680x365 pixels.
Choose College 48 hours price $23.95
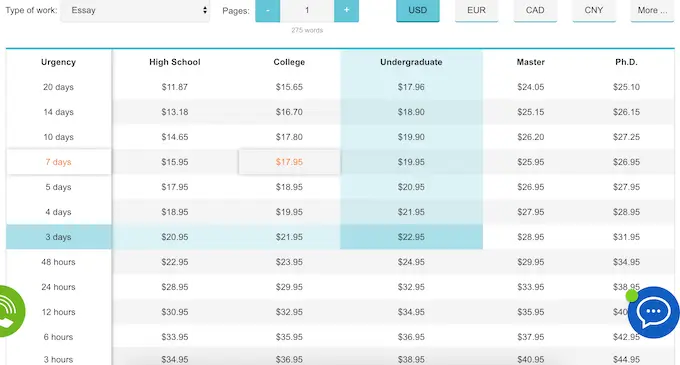coord(289,262)
